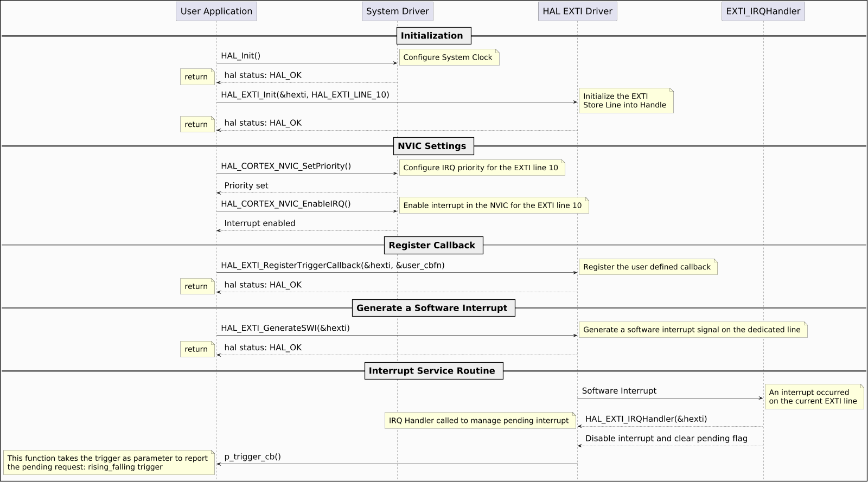Select the HAL_EXTI_GenerateSWI(&hexti) message
This screenshot has width=868, height=482.
[x=285, y=329]
